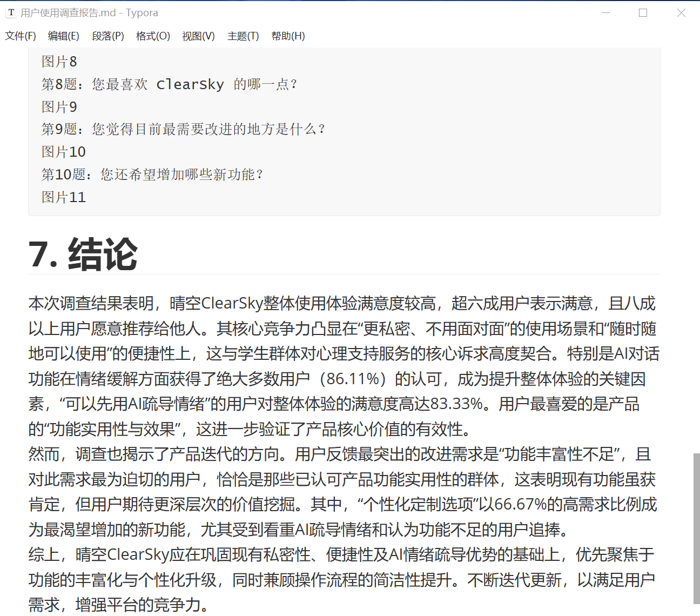
Task: Click the line 第10题：您还希望增加哪些新功能？
Action: (152, 175)
